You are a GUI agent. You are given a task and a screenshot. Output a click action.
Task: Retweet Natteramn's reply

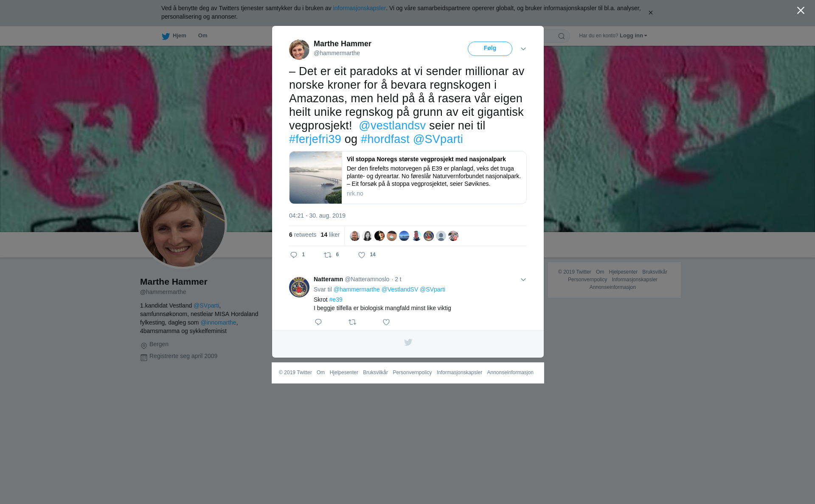coord(352,322)
